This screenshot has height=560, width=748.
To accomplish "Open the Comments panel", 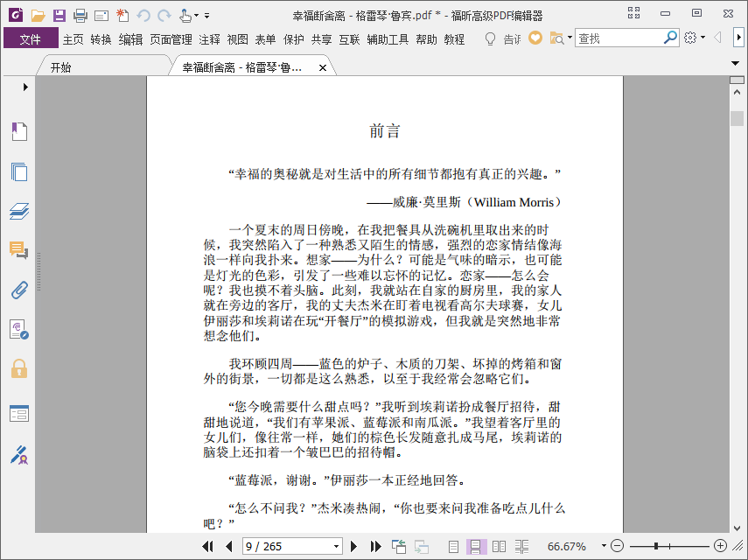I will pyautogui.click(x=19, y=250).
